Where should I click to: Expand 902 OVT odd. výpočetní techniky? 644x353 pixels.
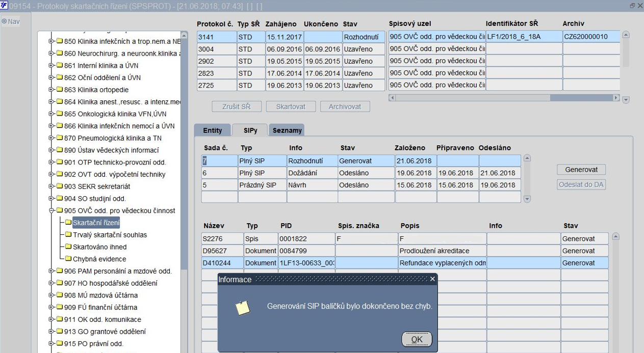click(51, 174)
